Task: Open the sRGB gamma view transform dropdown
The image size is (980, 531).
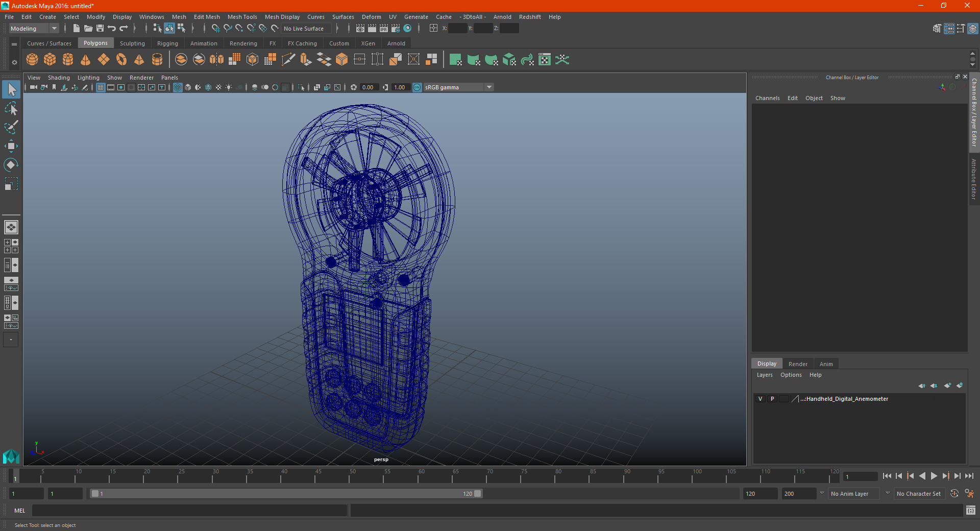Action: click(x=458, y=87)
